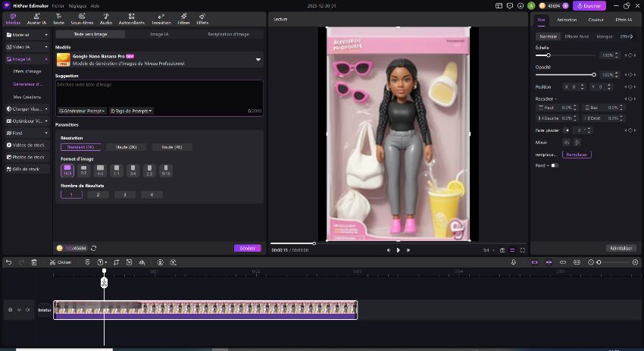The image size is (644, 351).
Task: Select the Haute (2K) resolution option
Action: click(x=126, y=147)
